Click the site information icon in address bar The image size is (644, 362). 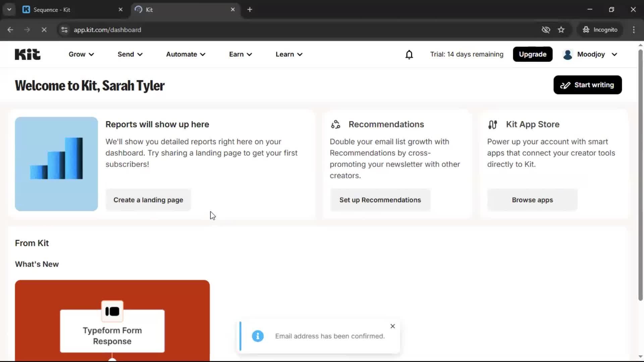pos(64,30)
